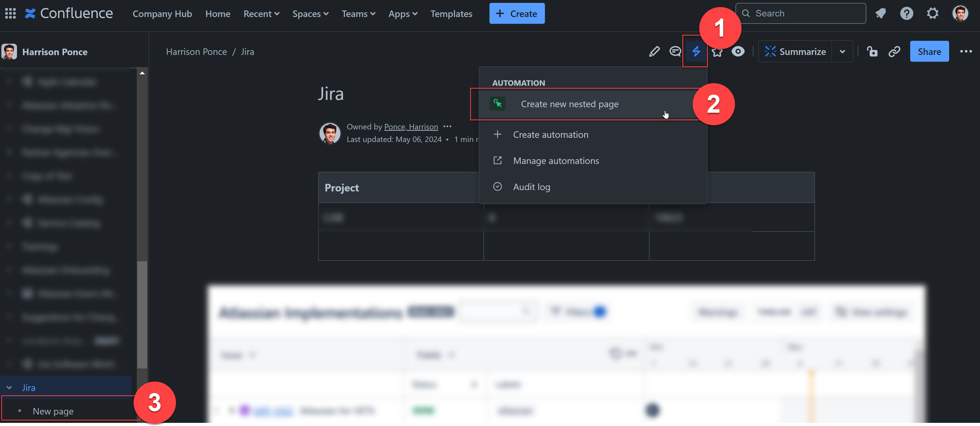Open the Atlassian app switcher grid
Screen dimensions: 980x426
[10, 13]
